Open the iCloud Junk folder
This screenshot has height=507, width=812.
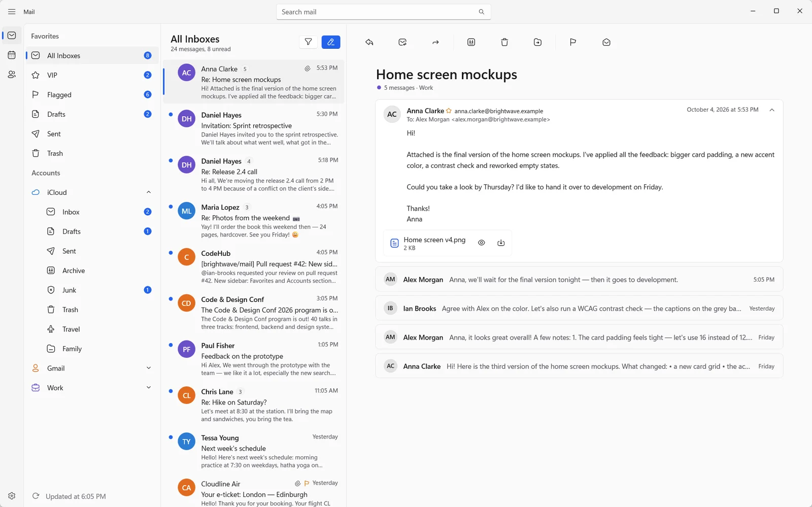[x=92, y=290]
